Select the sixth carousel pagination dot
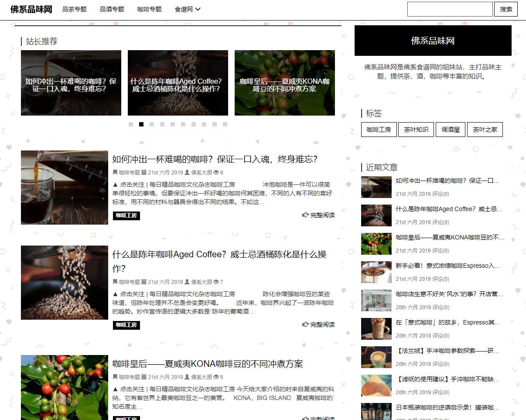526x420 pixels. point(183,124)
